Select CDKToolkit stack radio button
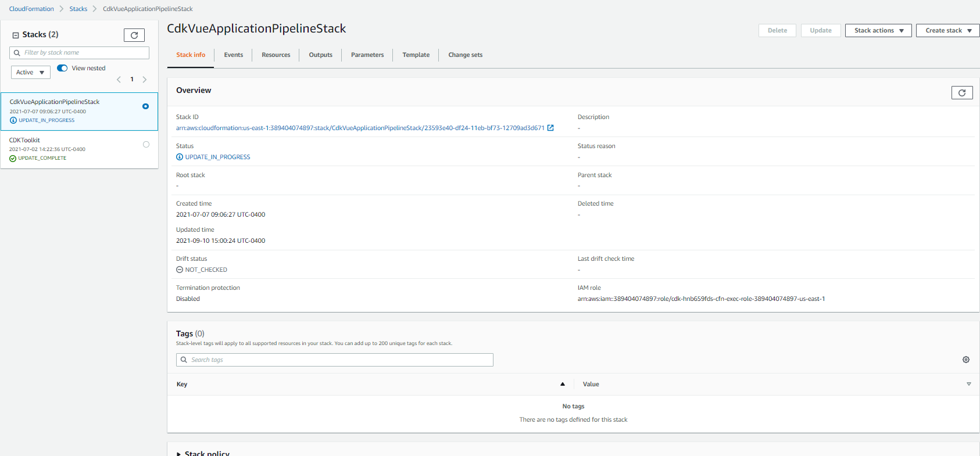The image size is (980, 456). [146, 145]
